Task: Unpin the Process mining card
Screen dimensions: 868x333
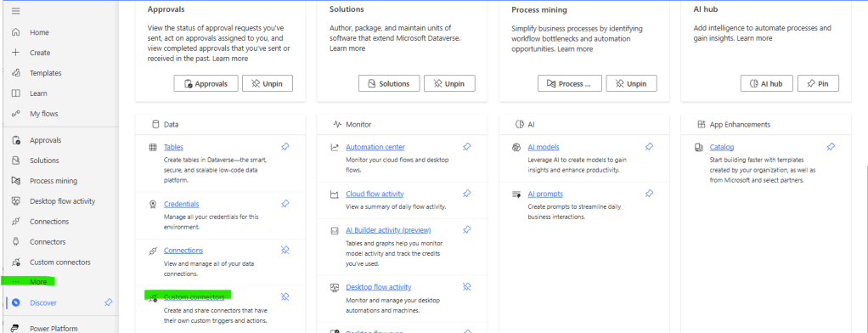Action: pyautogui.click(x=631, y=83)
